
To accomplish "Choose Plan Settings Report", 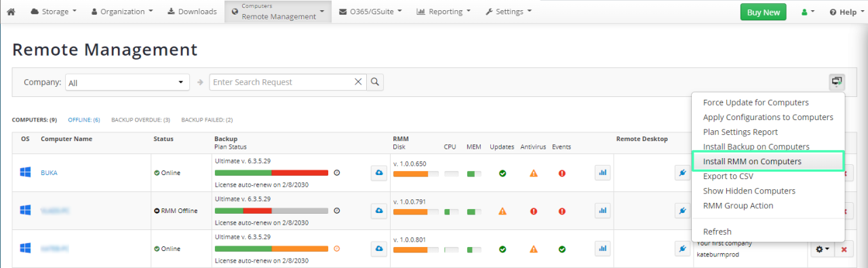I will point(740,132).
